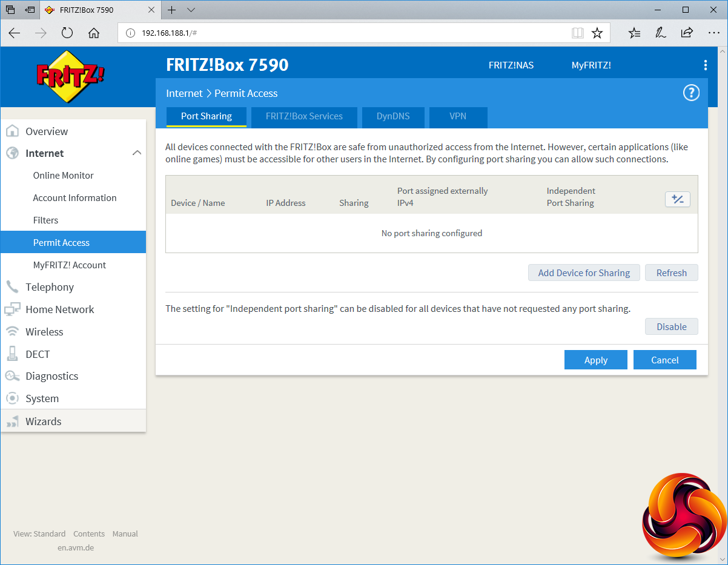Add page to favorites star icon
The height and width of the screenshot is (565, 728).
(x=597, y=33)
